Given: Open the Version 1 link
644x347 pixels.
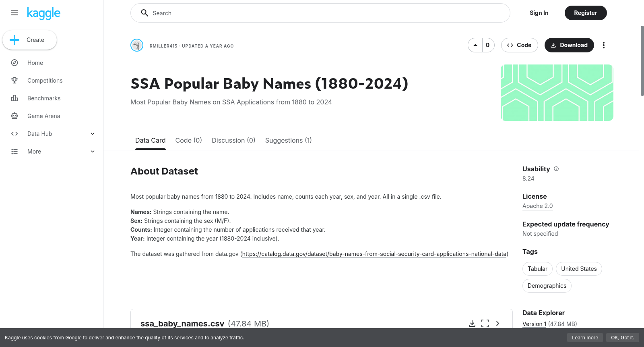Looking at the screenshot, I should pyautogui.click(x=534, y=324).
